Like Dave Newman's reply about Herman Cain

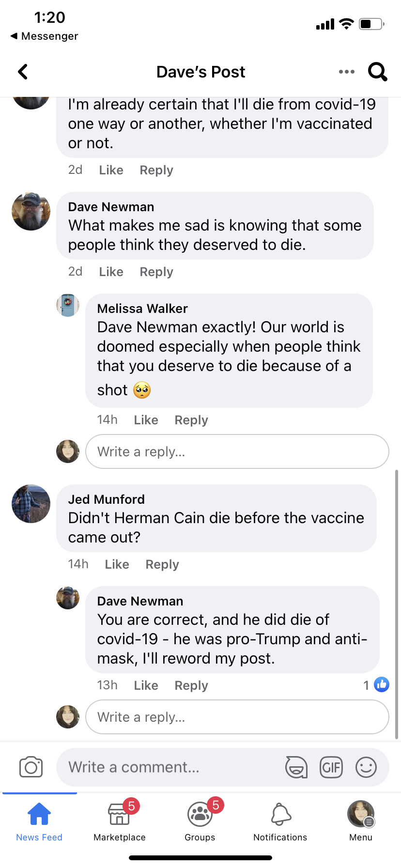[146, 685]
